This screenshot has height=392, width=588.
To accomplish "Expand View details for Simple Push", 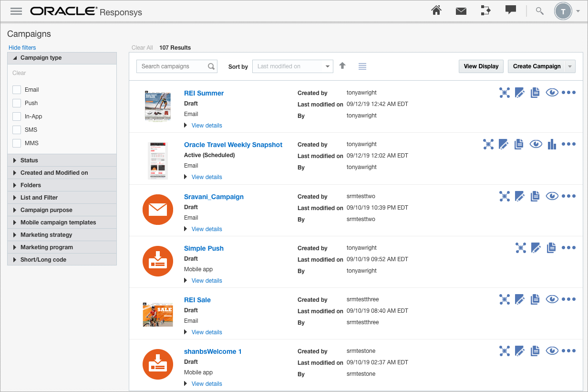I will (203, 281).
